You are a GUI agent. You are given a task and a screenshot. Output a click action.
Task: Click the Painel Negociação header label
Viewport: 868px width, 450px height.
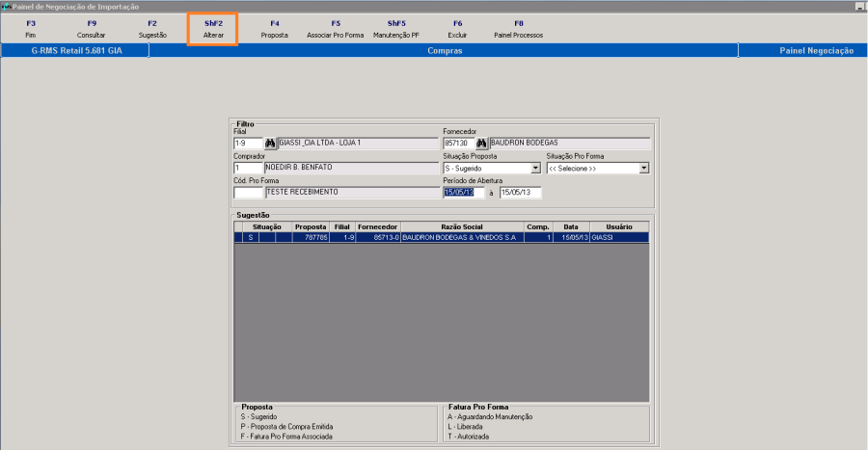click(x=817, y=50)
